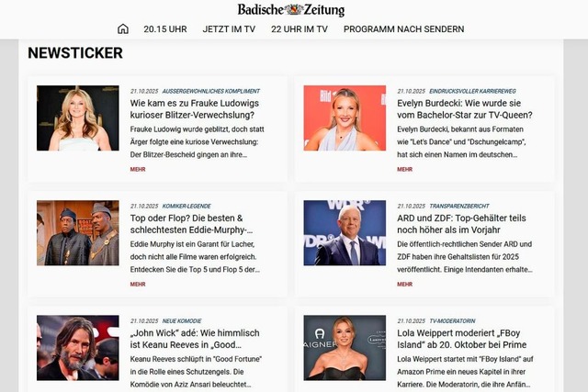Open the John Wick adé headline

[195, 339]
